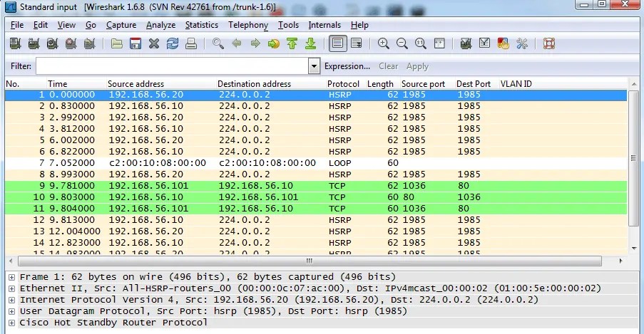The width and height of the screenshot is (644, 334).
Task: Find a packet magnifier icon
Action: [218, 43]
